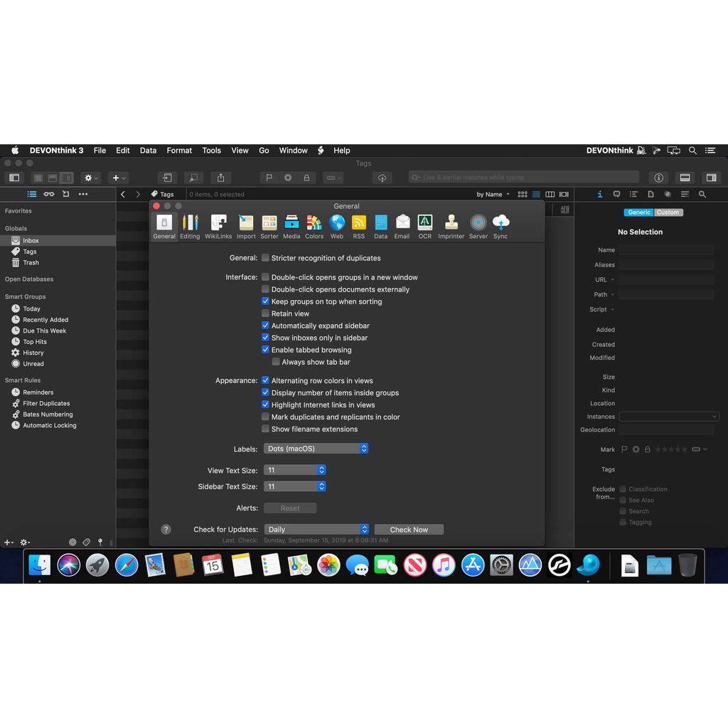Click the Check Now button
The image size is (728, 728).
pos(409,529)
